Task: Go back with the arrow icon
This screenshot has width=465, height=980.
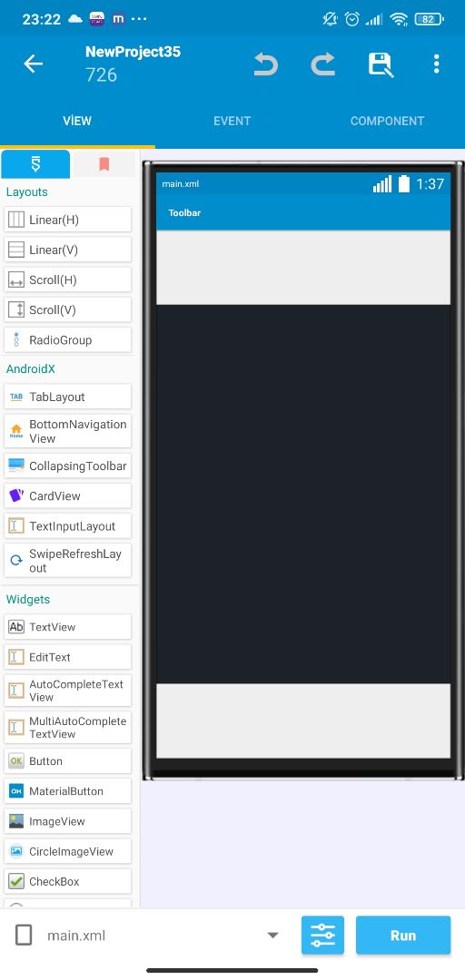Action: 34,64
